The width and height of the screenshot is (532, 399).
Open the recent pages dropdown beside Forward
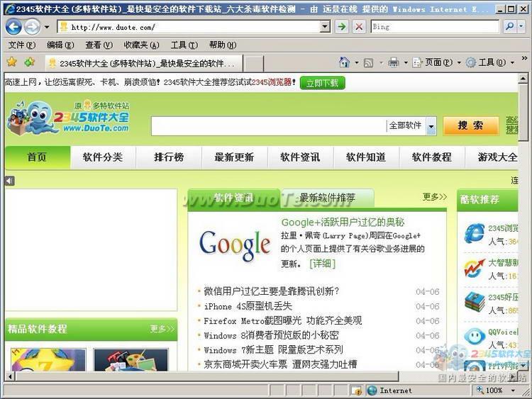coord(47,27)
